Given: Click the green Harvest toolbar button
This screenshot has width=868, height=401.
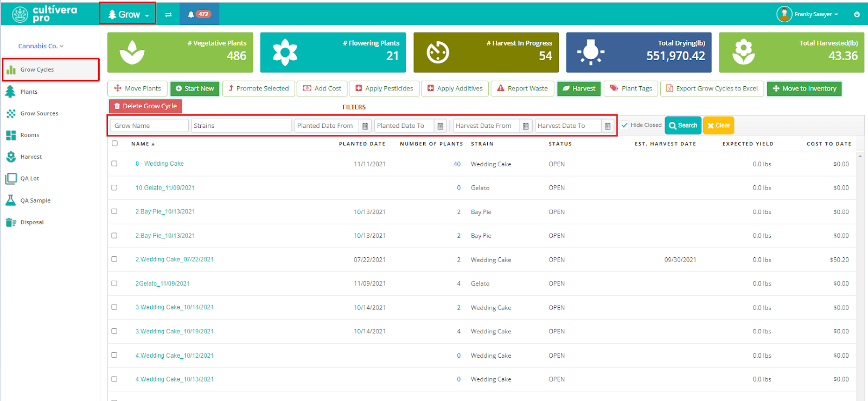Looking at the screenshot, I should (579, 88).
